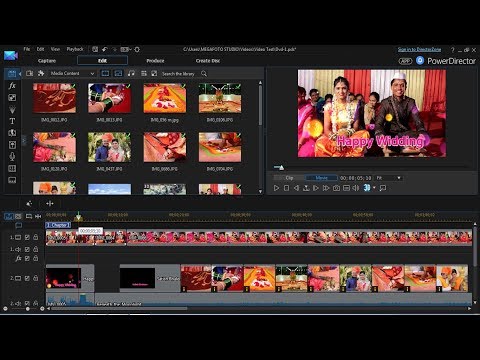Click the audio filter music-note icon
The image size is (480, 360).
coord(131,73)
